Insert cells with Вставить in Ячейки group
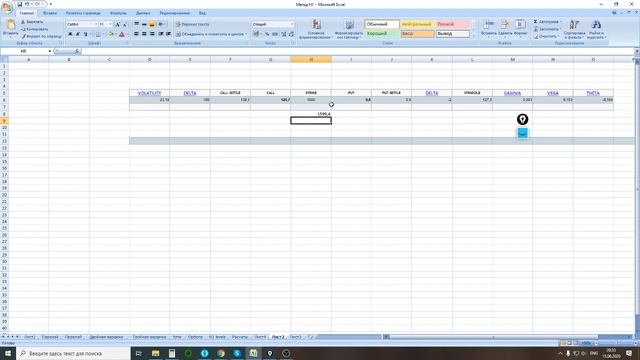The image size is (640, 360). 489,29
